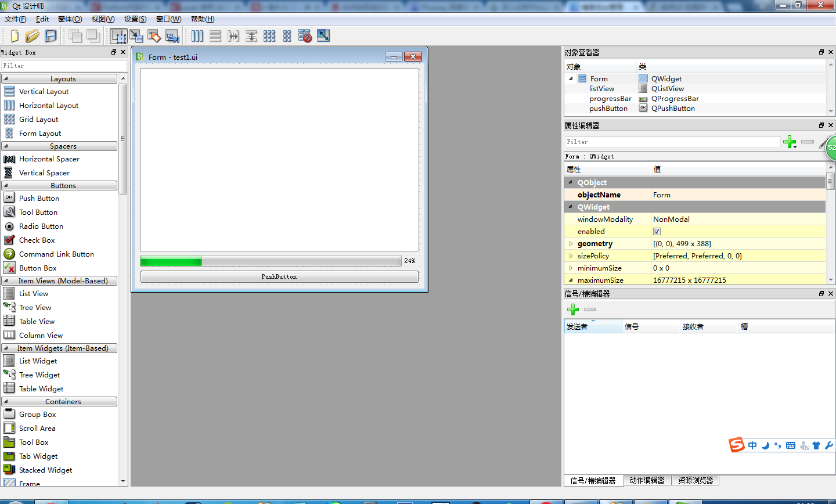This screenshot has width=836, height=504.
Task: Switch to Edit Tab Order mode icon
Action: 172,36
